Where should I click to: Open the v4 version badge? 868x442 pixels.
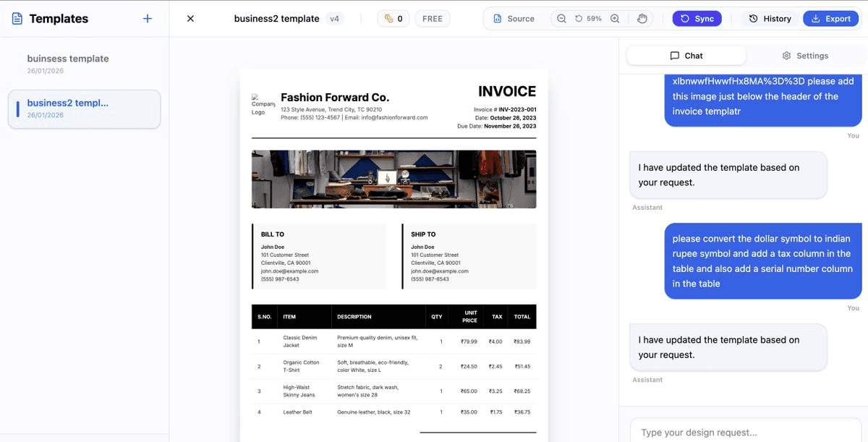coord(334,19)
